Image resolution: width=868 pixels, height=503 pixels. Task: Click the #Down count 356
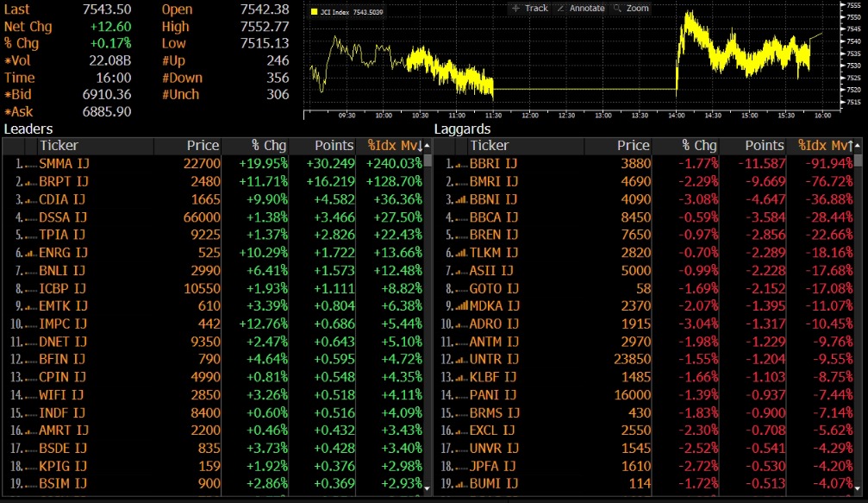click(x=278, y=79)
